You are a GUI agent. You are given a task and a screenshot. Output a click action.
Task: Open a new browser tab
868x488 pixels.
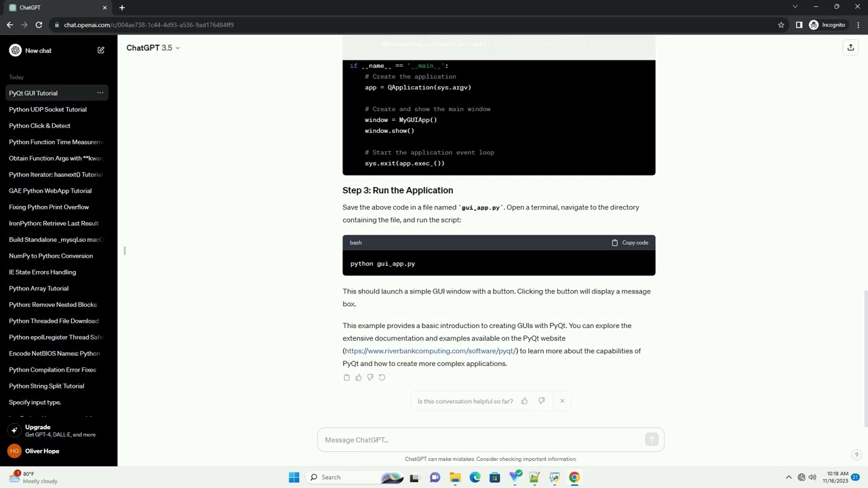[x=122, y=7]
